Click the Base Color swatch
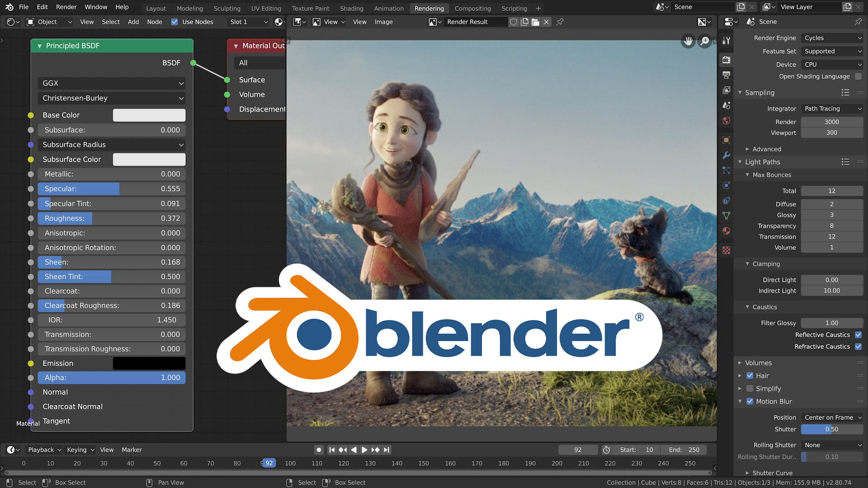 pos(149,115)
